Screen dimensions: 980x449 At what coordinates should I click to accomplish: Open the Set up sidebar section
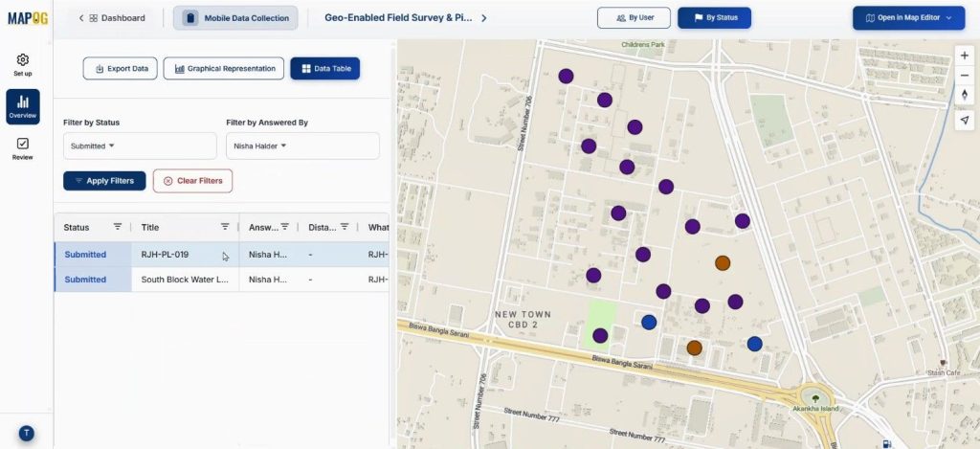(x=22, y=64)
